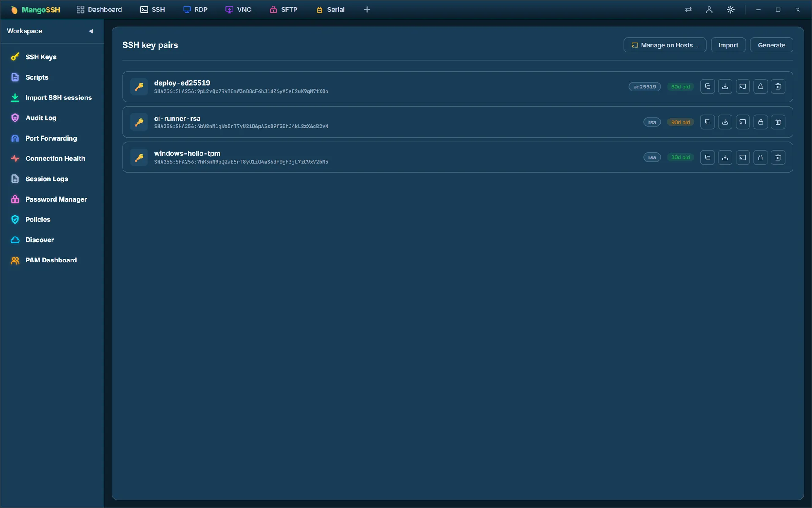Switch to the RDP tab
812x508 pixels.
[x=195, y=9]
